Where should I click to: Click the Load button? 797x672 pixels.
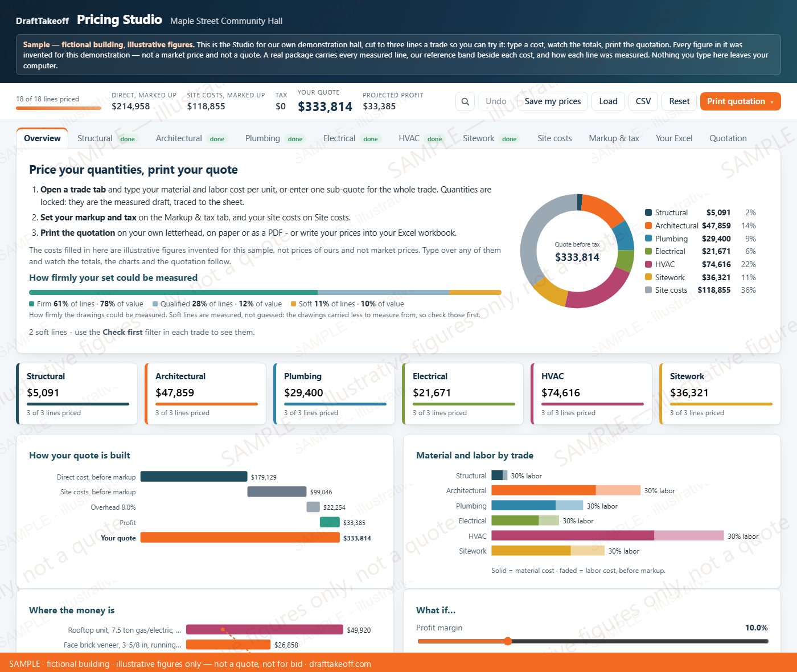pyautogui.click(x=608, y=101)
